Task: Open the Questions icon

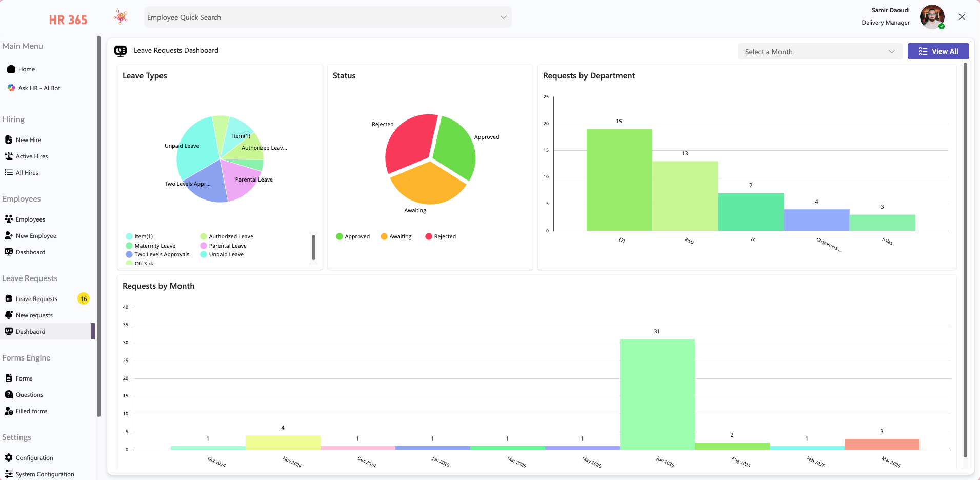Action: click(x=9, y=394)
